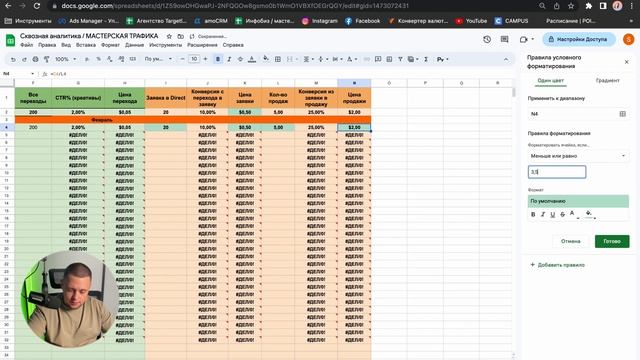The image size is (640, 360).
Task: Open zoom level 100% dropdown
Action: [65, 59]
